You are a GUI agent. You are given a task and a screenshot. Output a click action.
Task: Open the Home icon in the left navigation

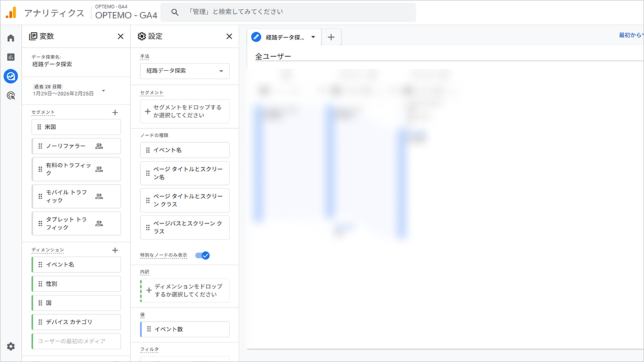(9, 37)
